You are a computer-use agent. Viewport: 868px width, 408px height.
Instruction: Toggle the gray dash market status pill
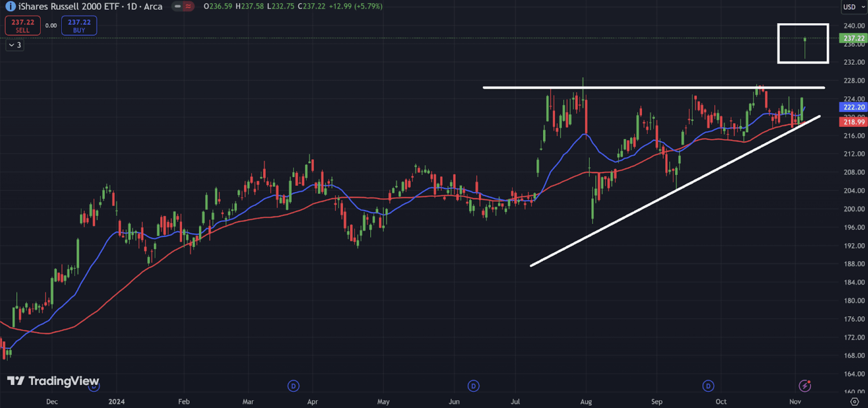[177, 6]
